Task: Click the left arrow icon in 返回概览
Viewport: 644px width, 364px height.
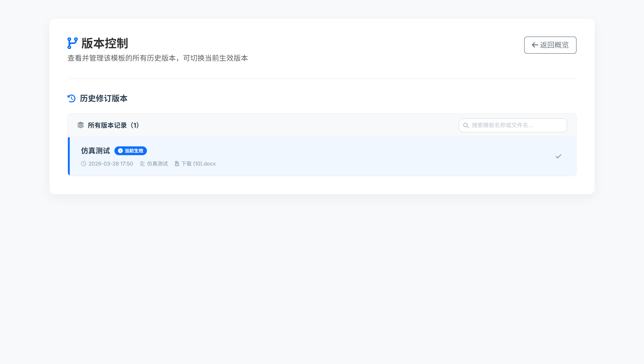Action: 535,45
